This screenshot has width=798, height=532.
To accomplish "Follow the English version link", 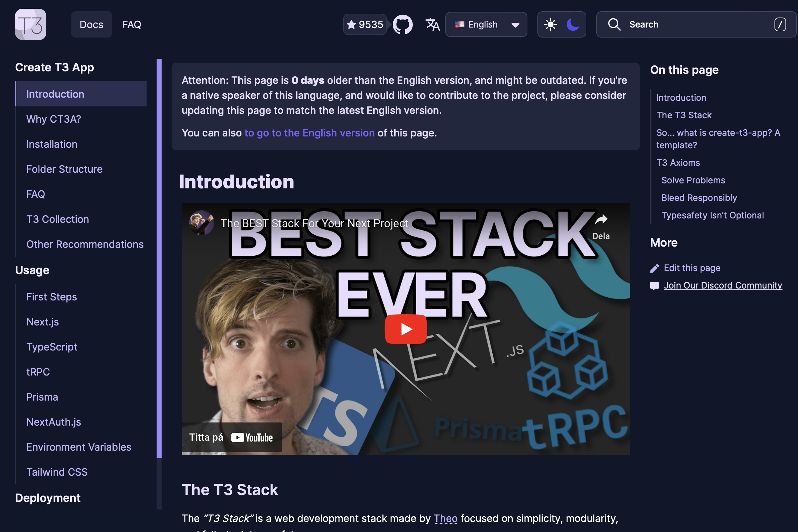I will coord(309,133).
